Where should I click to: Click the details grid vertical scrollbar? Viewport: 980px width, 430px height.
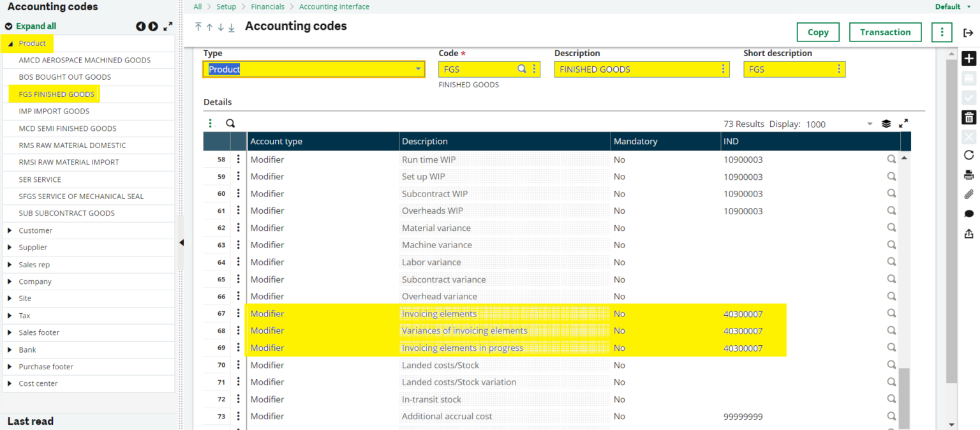[x=904, y=396]
